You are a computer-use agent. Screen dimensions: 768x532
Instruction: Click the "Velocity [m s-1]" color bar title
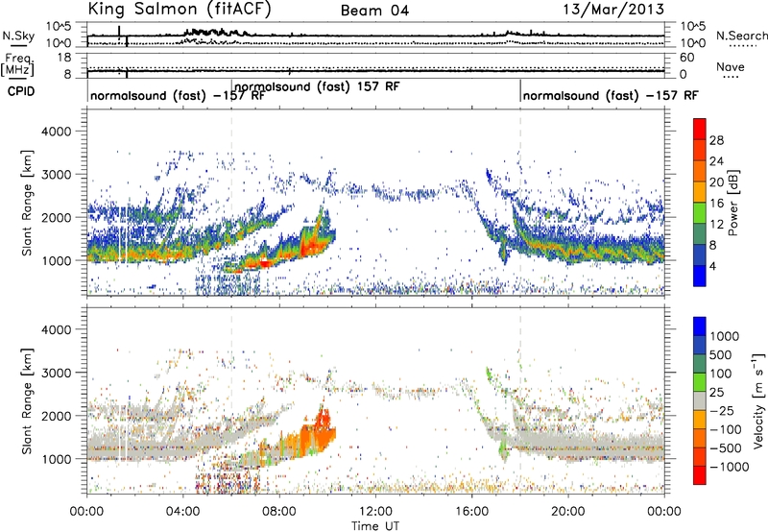click(758, 400)
